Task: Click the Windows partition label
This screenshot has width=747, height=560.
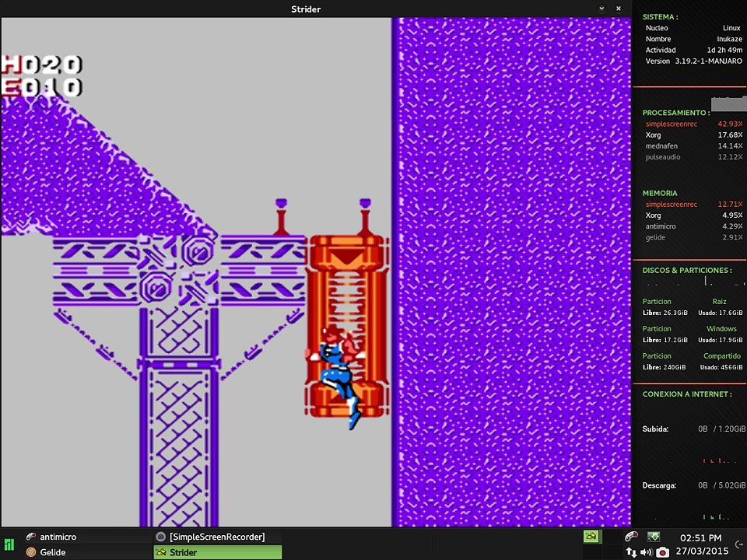Action: coord(721,328)
